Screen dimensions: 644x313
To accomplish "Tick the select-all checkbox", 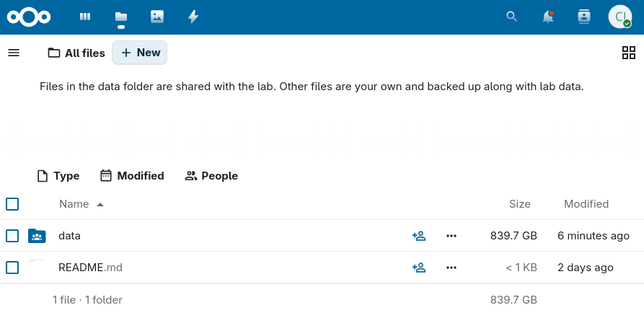I will point(12,203).
